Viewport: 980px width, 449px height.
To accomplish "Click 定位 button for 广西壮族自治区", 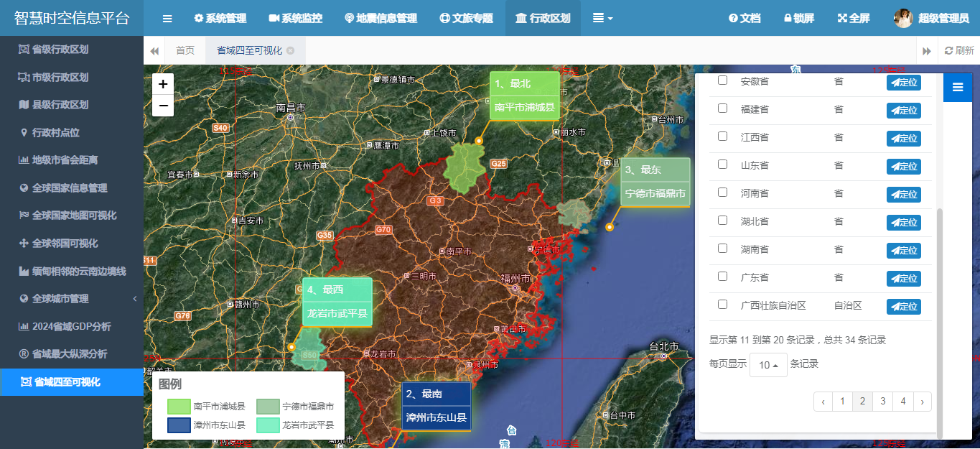I will click(x=904, y=307).
